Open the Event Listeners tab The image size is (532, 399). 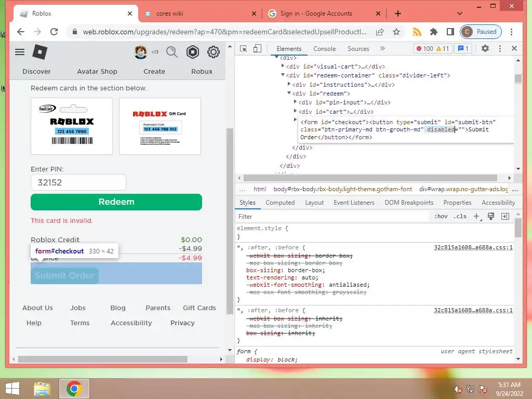click(x=354, y=203)
